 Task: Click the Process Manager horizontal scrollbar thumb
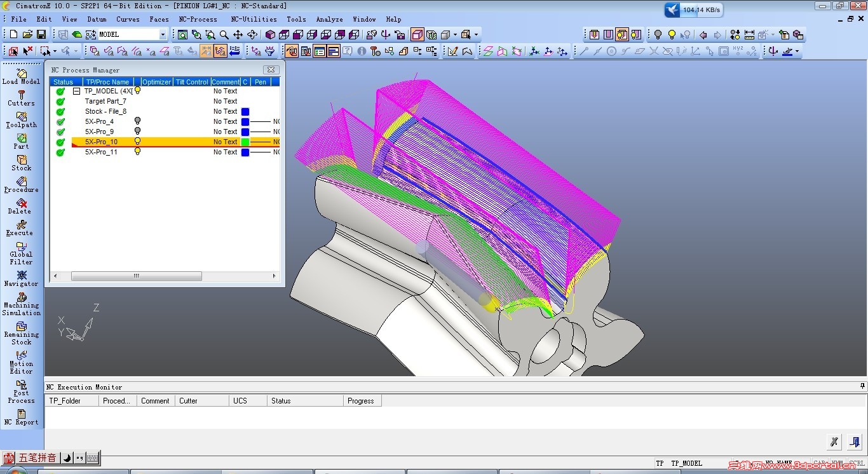(x=137, y=276)
